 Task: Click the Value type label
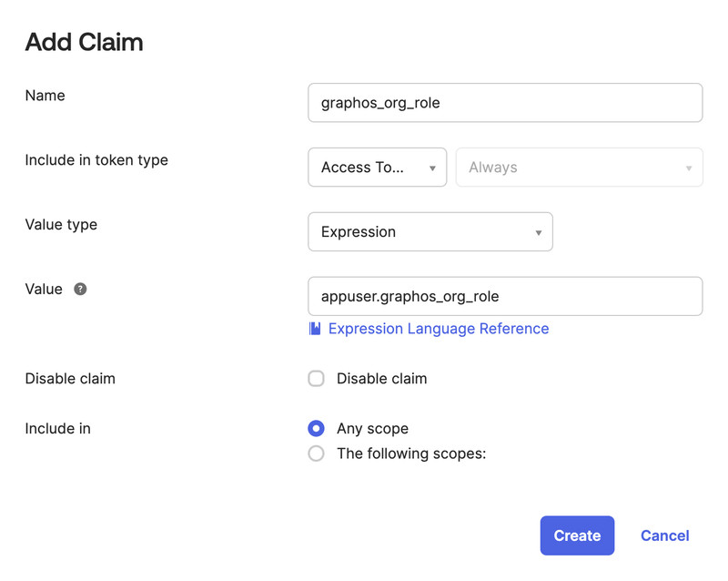(x=61, y=225)
